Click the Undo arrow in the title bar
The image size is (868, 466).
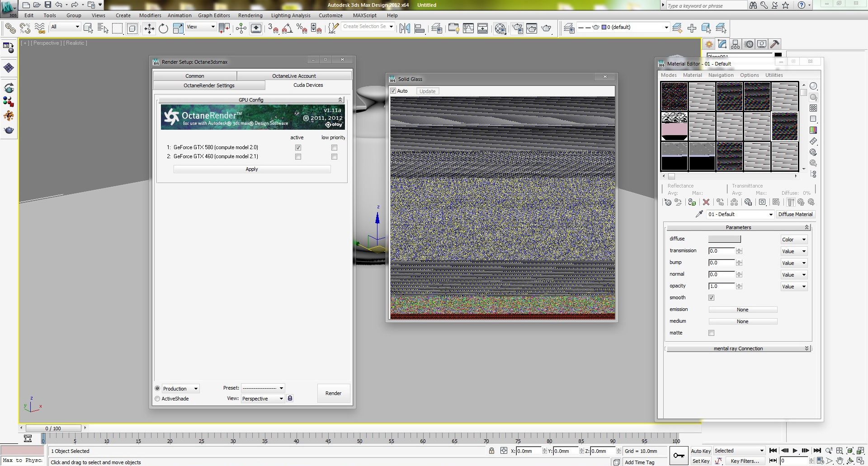59,5
